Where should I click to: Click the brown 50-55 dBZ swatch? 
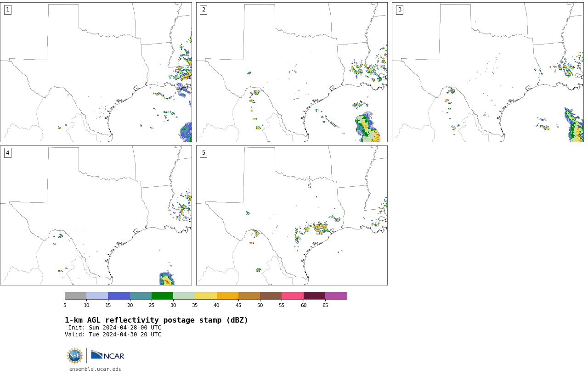tap(271, 296)
